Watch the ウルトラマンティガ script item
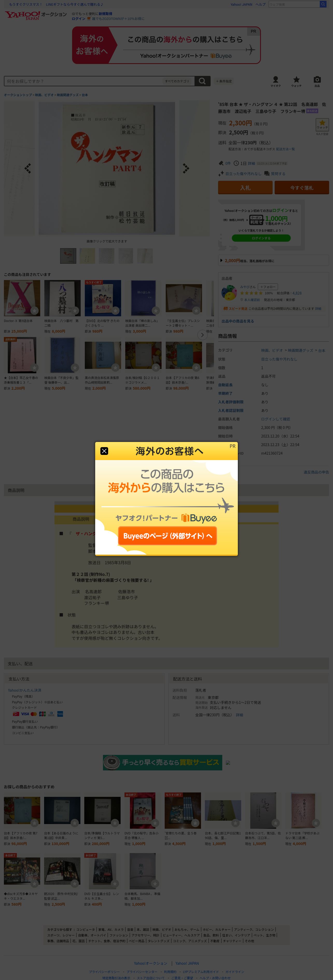 (x=115, y=822)
